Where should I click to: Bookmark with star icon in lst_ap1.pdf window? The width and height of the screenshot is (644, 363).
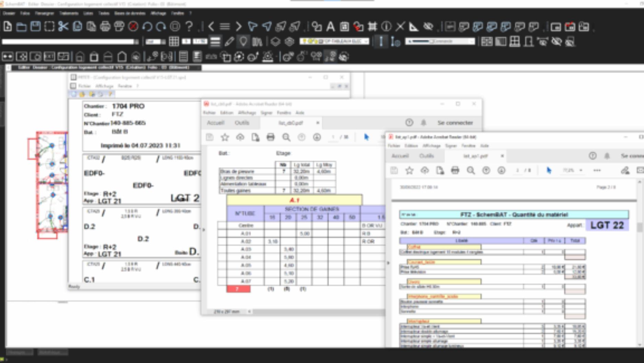click(x=409, y=170)
